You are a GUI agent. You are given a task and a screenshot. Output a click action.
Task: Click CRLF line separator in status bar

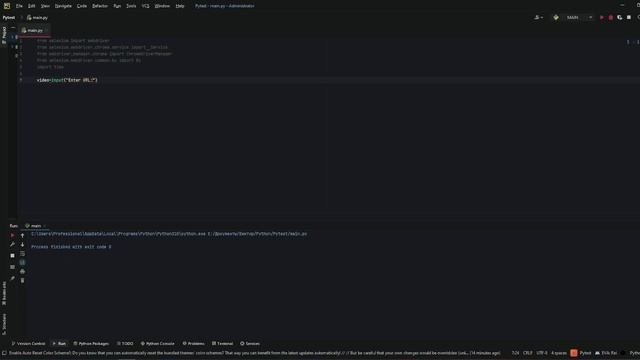pyautogui.click(x=528, y=353)
